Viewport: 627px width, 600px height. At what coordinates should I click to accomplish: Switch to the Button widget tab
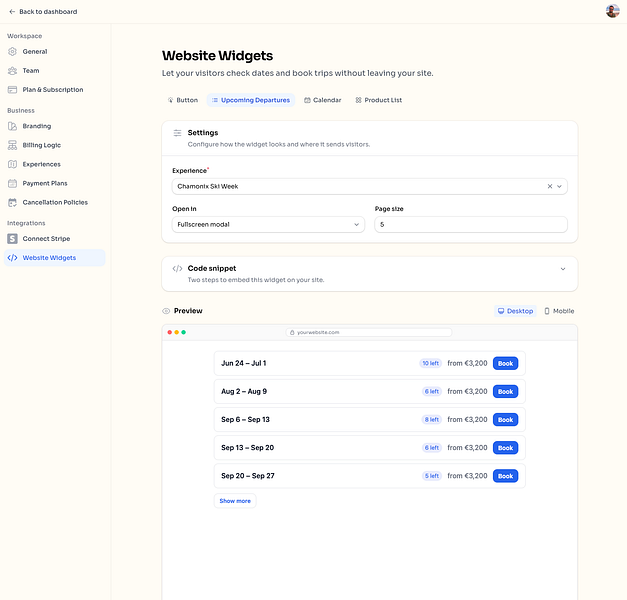pos(183,100)
